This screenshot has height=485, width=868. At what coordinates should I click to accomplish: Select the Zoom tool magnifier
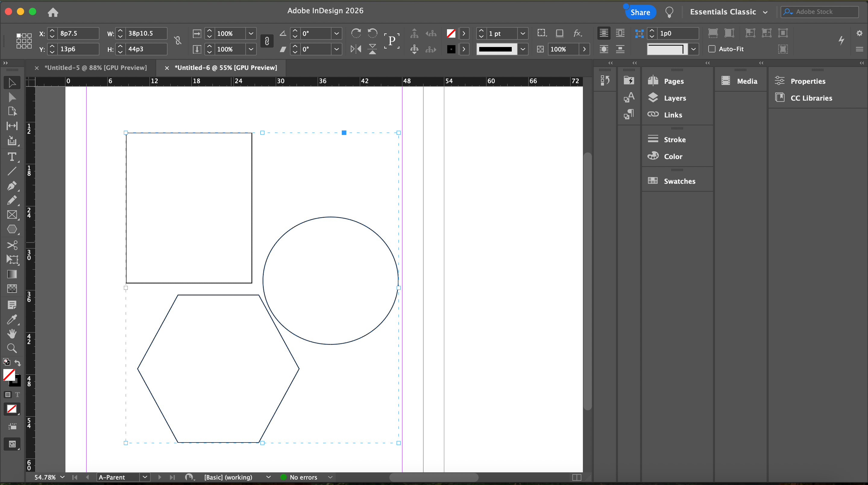click(x=12, y=348)
